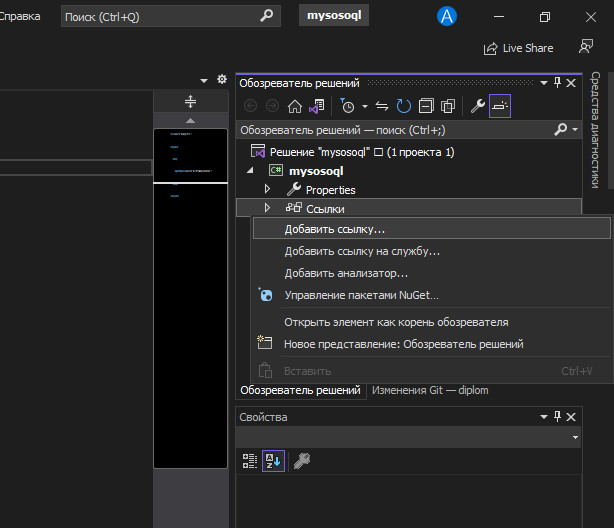Expand the pending changes filter dropdown arrow

click(x=365, y=106)
